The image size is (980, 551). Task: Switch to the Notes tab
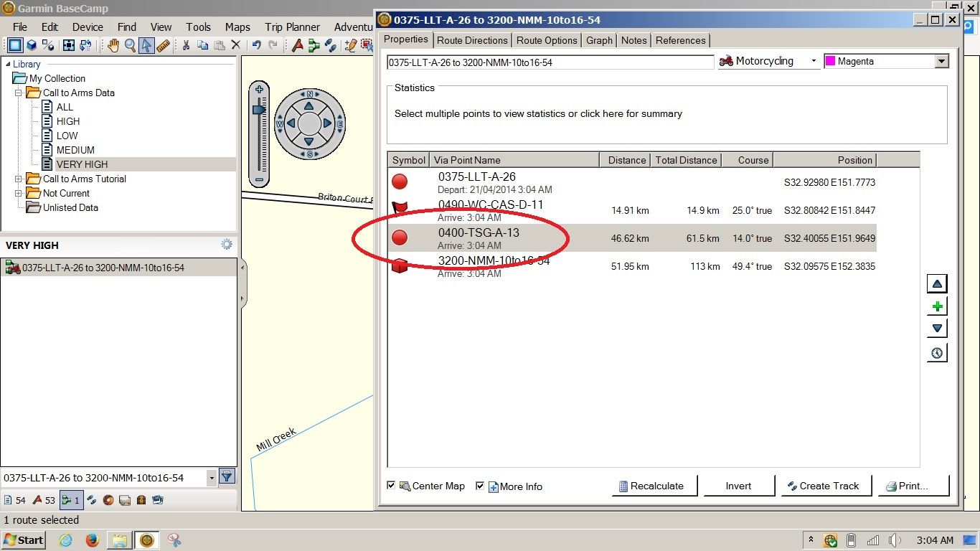[x=634, y=40]
